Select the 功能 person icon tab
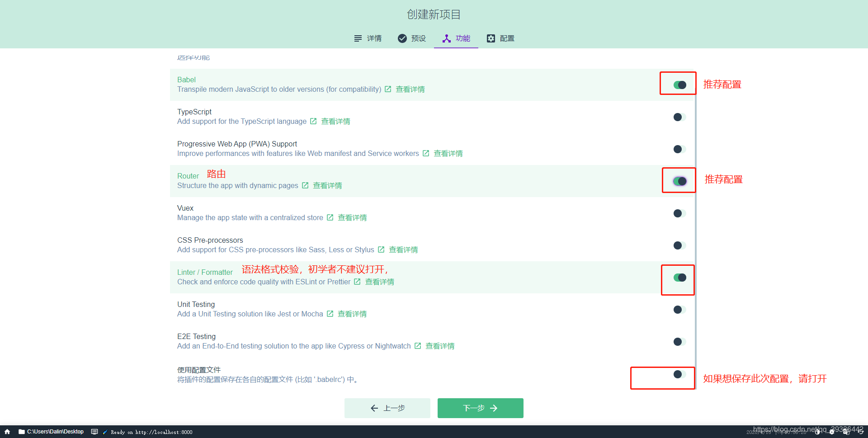The image size is (868, 438). [x=447, y=38]
